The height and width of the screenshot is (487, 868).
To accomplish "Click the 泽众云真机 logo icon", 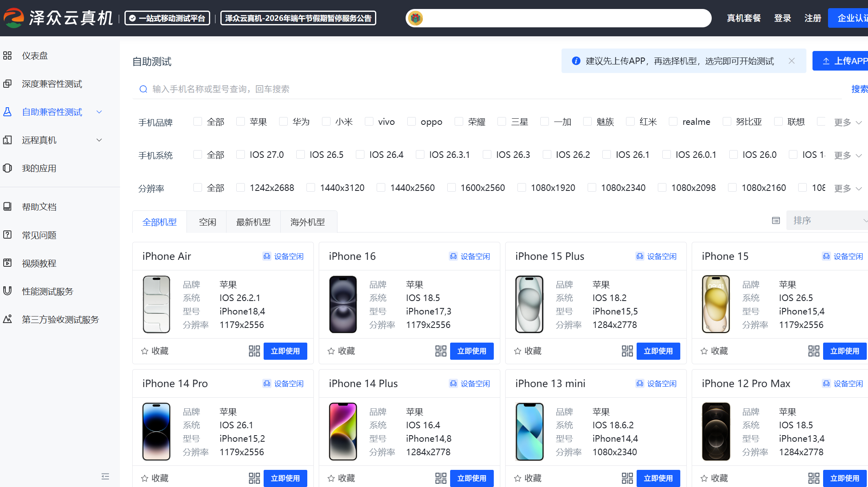I will tap(14, 18).
